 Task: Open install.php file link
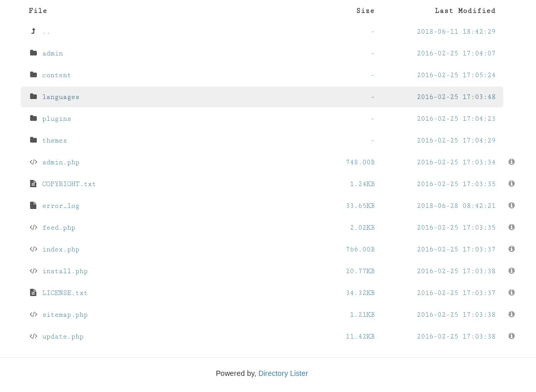click(65, 271)
